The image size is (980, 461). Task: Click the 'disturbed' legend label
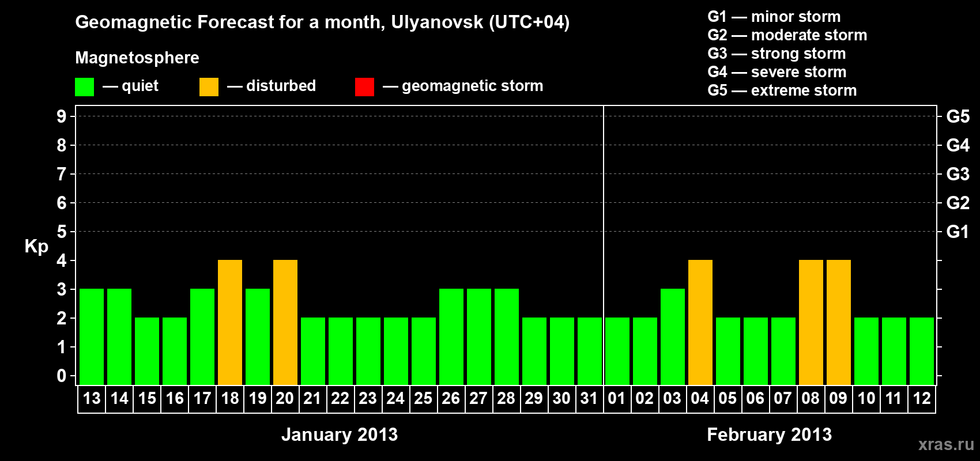point(281,86)
